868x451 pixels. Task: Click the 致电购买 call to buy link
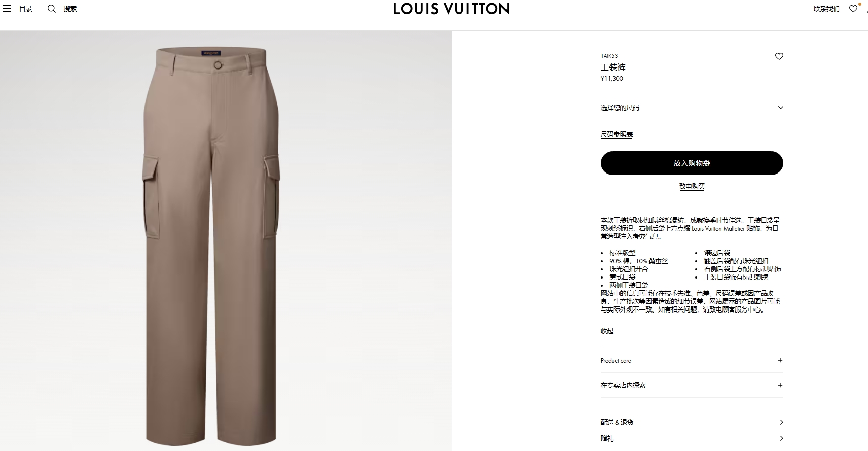(x=692, y=186)
